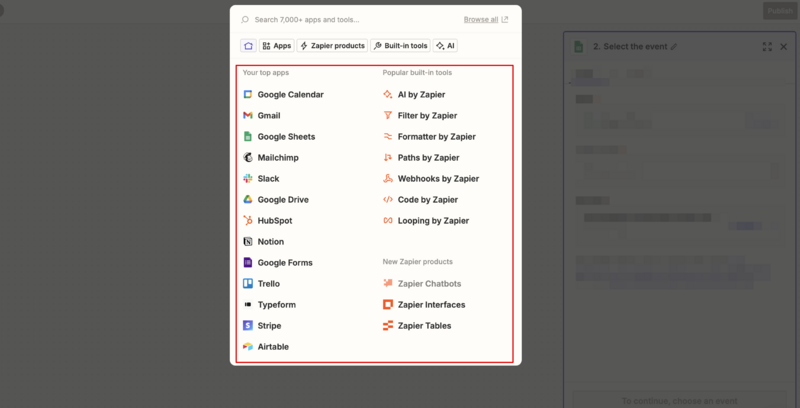Viewport: 800px width, 408px height.
Task: Select HubSpot label
Action: click(275, 220)
